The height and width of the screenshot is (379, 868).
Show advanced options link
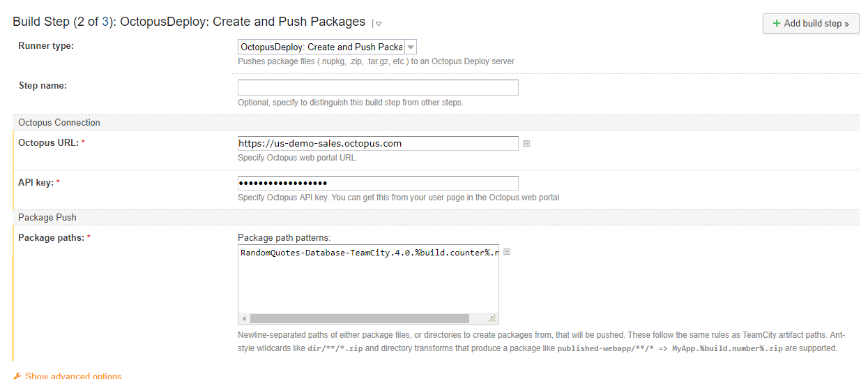click(73, 376)
